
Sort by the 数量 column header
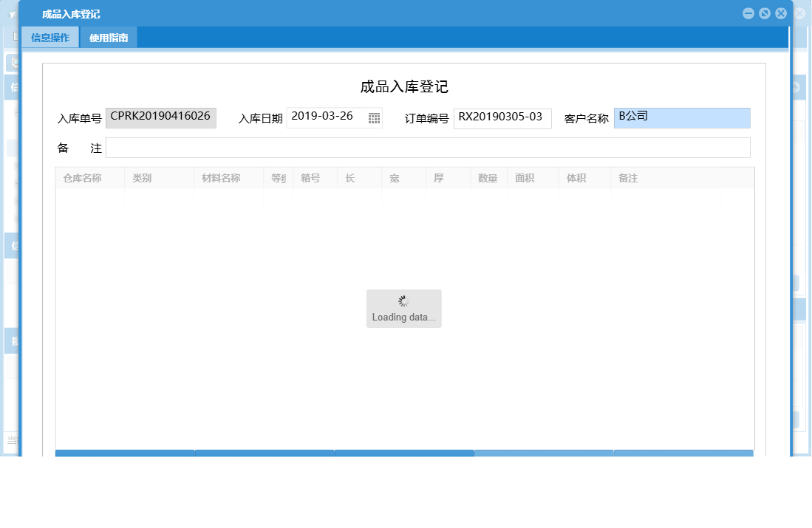488,177
